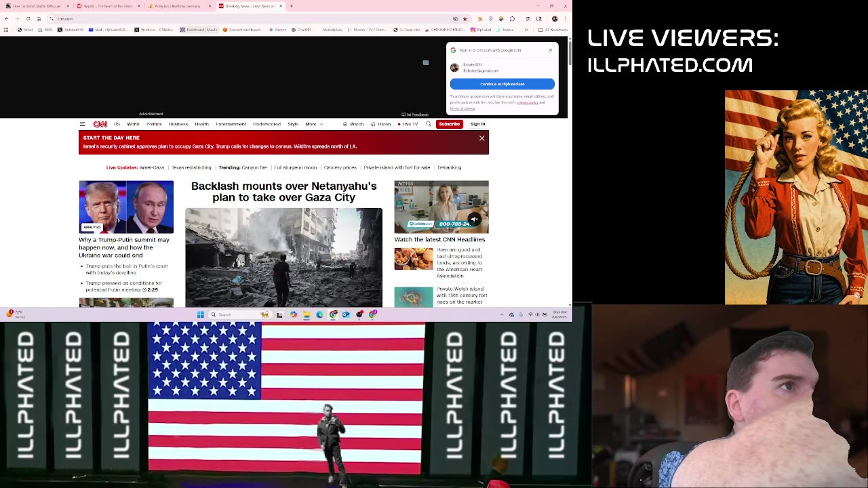868x488 pixels.
Task: Click the Gaza City rubble photo
Action: tap(283, 258)
